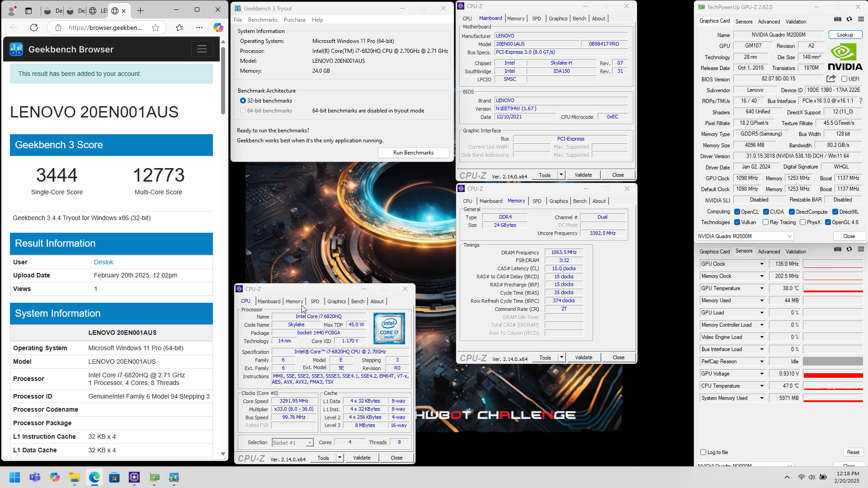Screen dimensions: 868x488
Task: Expand the CPU Temperature sensor dropdown
Action: [x=761, y=386]
